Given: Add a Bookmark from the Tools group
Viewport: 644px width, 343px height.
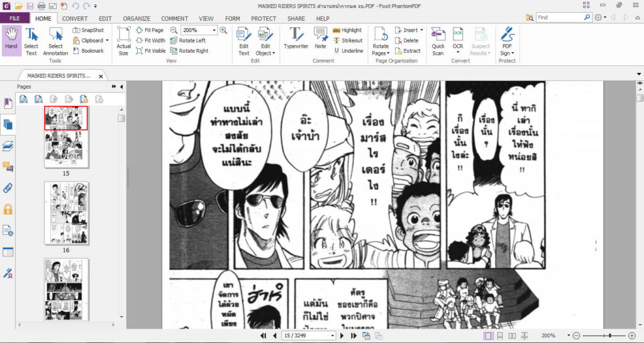Looking at the screenshot, I should click(x=88, y=51).
